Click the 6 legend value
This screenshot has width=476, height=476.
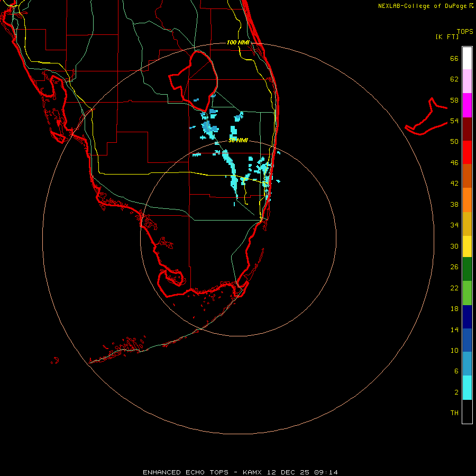tap(456, 371)
